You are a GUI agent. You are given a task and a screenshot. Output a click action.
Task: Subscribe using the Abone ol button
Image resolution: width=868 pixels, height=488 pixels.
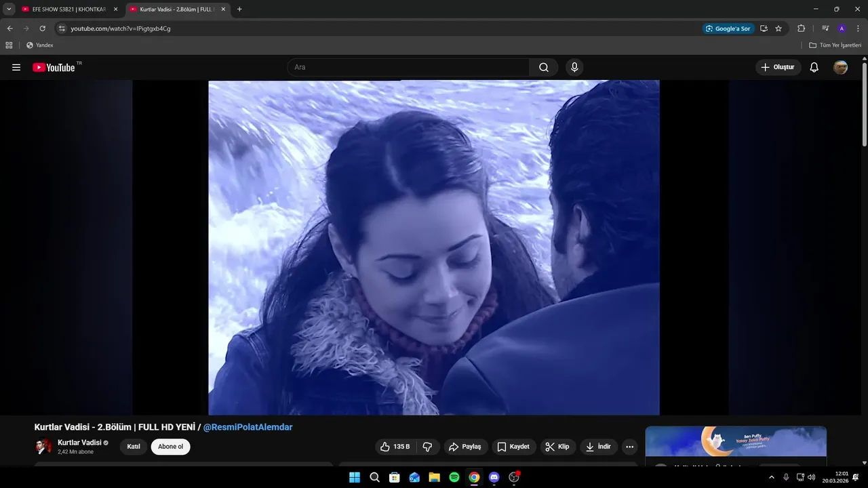[x=171, y=447]
